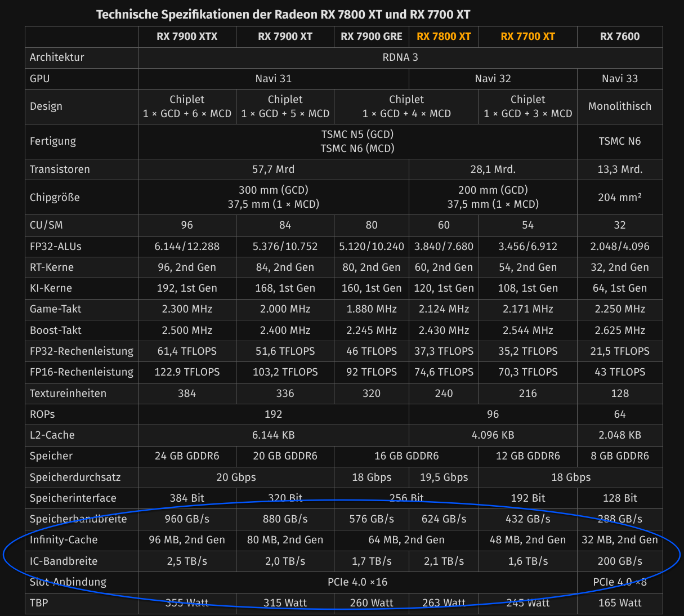Click the '16 GB GDDR6' cell
Image resolution: width=684 pixels, height=616 pixels.
coord(406,456)
